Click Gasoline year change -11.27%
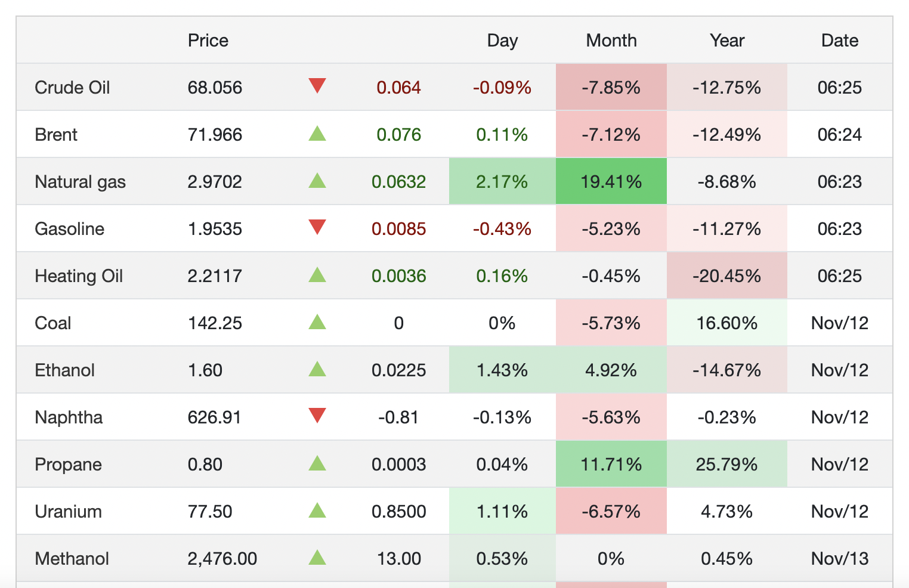The image size is (909, 588). pyautogui.click(x=727, y=229)
